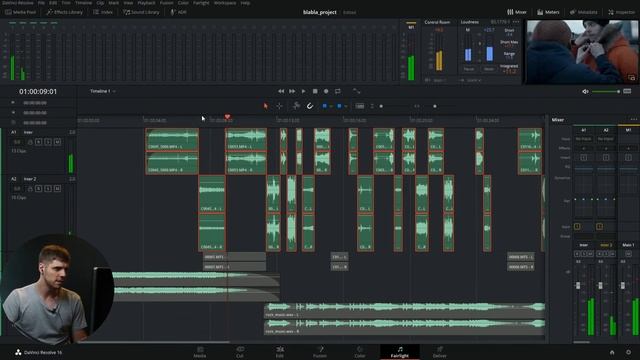Open the Index panel
The height and width of the screenshot is (360, 640).
coord(103,12)
